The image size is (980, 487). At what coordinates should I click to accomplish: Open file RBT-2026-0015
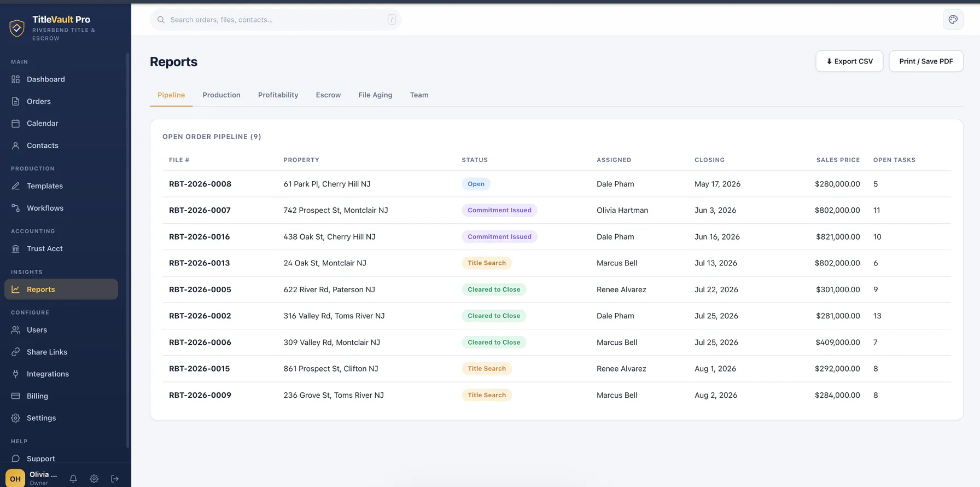pos(200,369)
